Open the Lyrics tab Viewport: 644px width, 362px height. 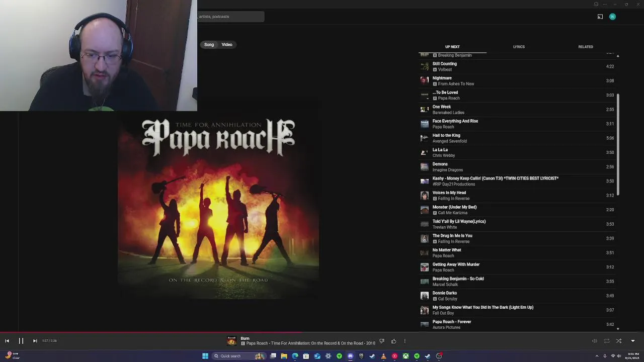tap(519, 47)
